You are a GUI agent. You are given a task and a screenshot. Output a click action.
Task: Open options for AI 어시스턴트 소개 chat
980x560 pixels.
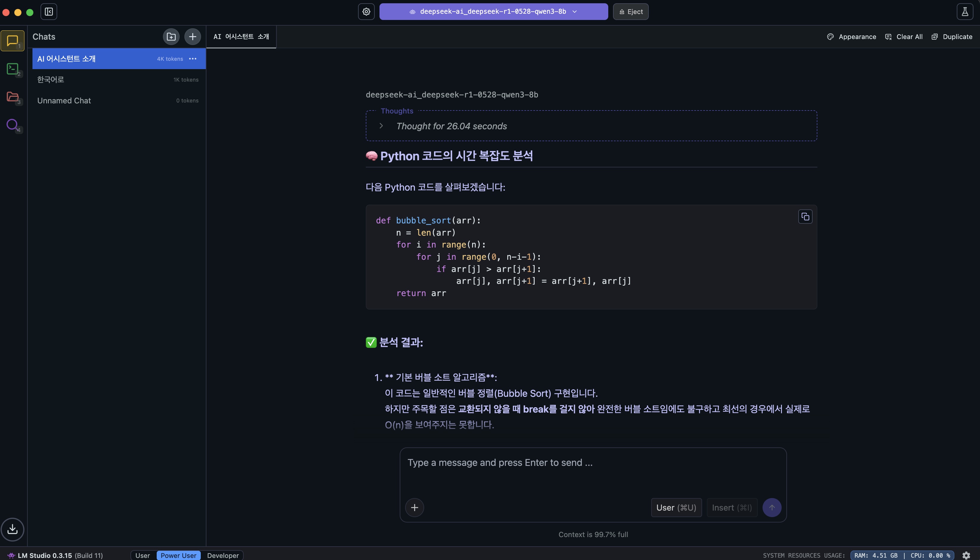point(193,59)
